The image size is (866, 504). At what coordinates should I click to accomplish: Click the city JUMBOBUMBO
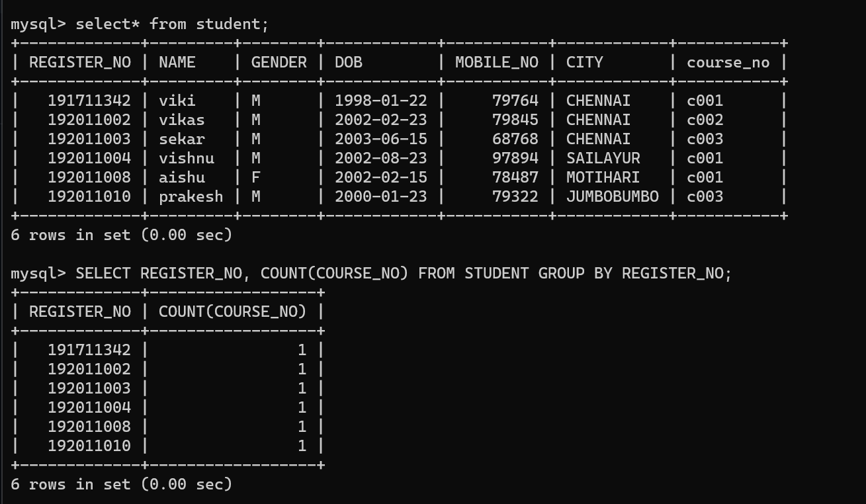tap(613, 196)
